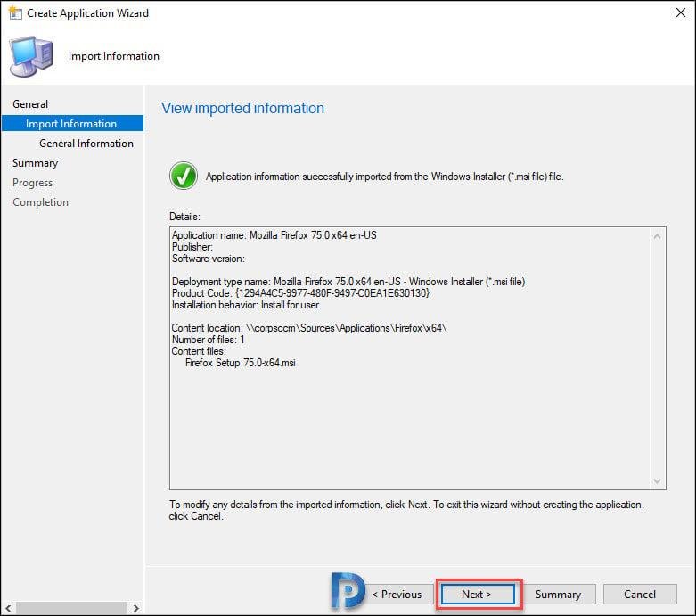The width and height of the screenshot is (696, 616).
Task: Go back with the Previous button
Action: [x=396, y=595]
